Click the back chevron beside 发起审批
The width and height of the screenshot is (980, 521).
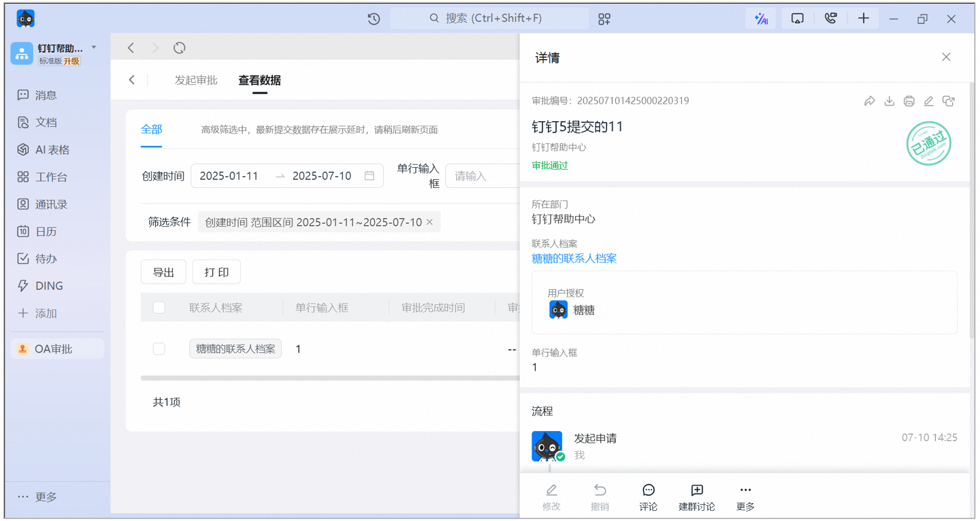pos(132,80)
